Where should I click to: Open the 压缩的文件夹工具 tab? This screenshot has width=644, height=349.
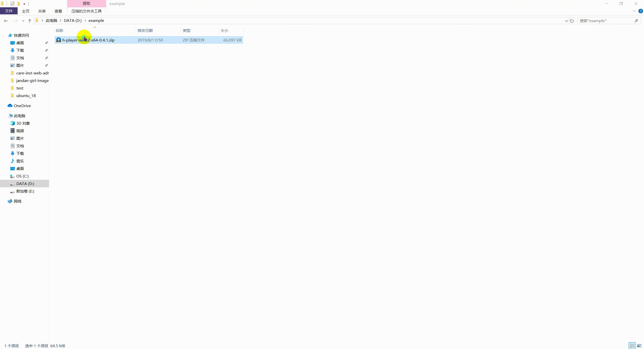point(86,11)
